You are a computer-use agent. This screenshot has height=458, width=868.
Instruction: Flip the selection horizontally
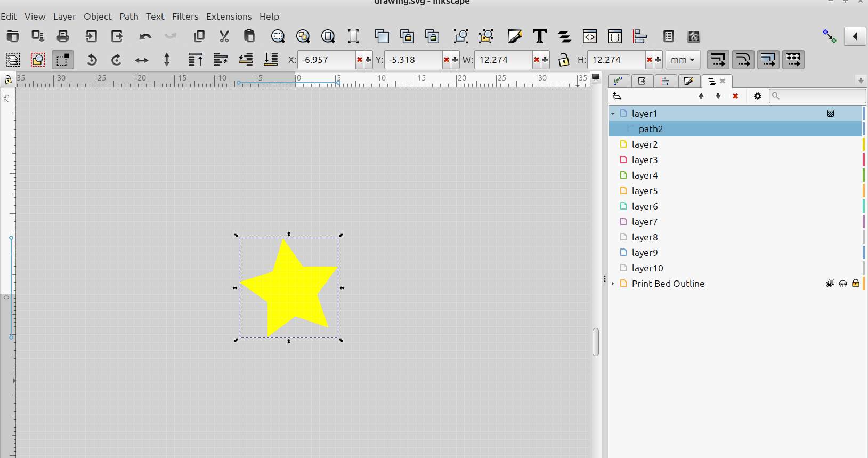point(142,60)
